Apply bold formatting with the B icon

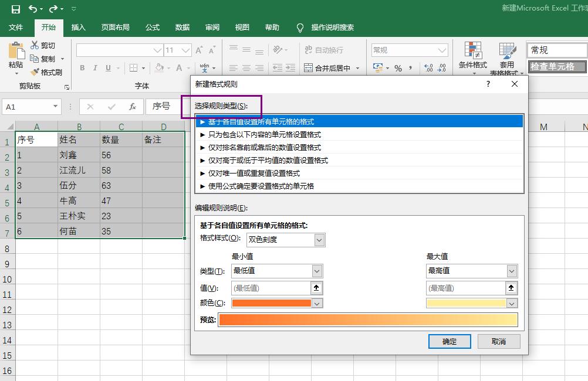pyautogui.click(x=82, y=68)
